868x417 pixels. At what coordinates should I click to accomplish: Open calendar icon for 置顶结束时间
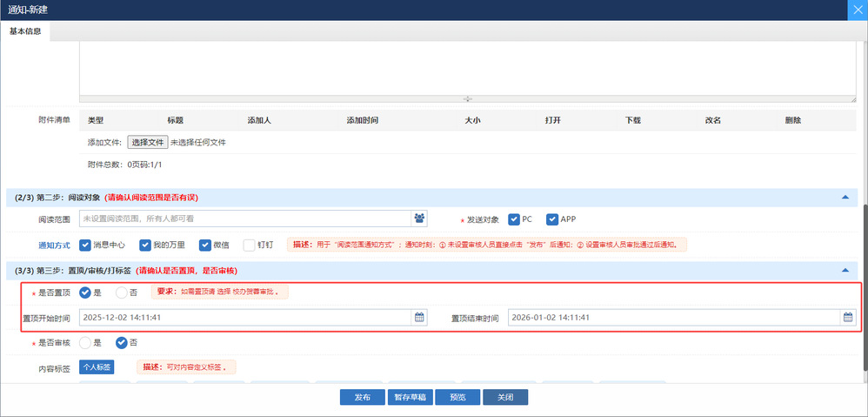tap(848, 318)
